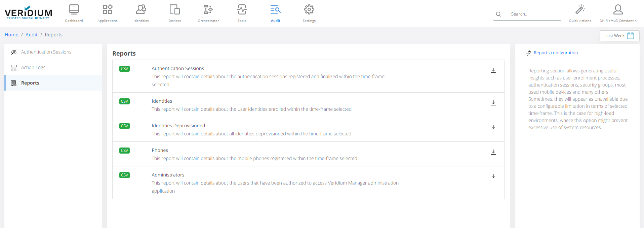Download the Identities report

pos(493,103)
